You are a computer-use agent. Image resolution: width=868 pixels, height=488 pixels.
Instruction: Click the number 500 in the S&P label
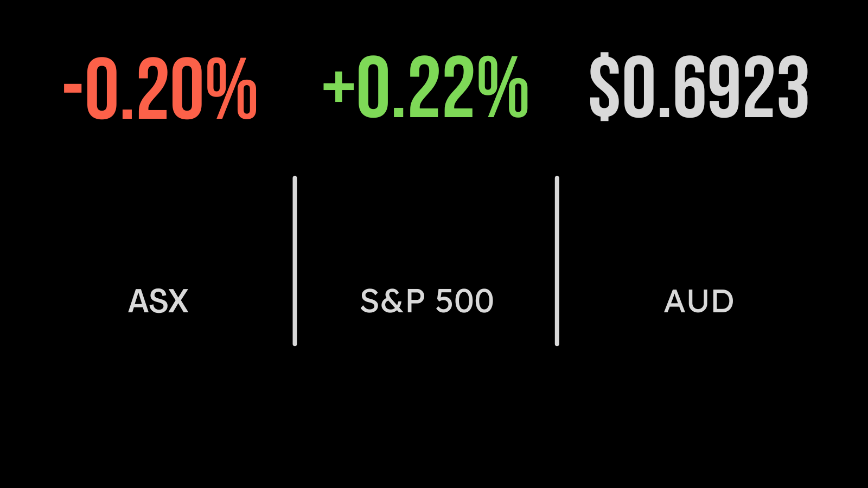point(464,301)
